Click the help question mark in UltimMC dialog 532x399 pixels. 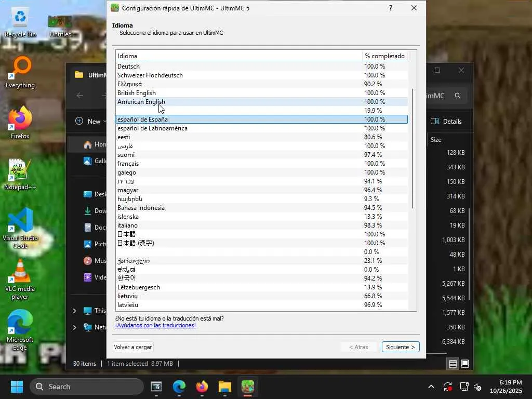391,8
